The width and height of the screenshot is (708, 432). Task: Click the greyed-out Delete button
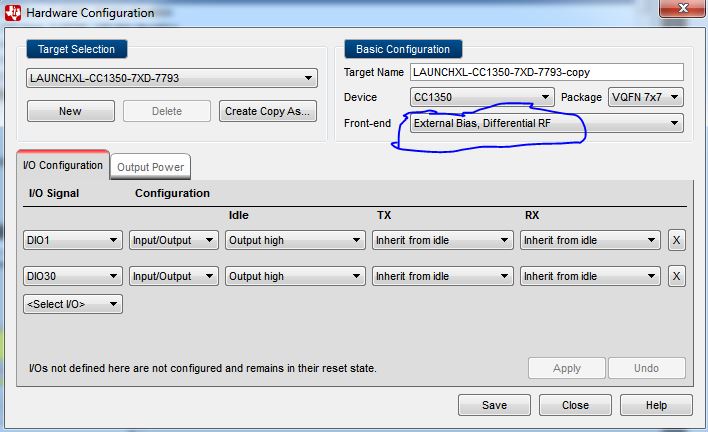coord(167,111)
